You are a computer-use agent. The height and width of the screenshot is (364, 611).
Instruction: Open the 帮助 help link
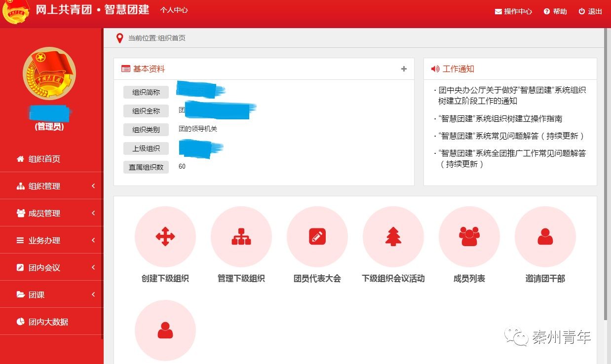pyautogui.click(x=555, y=11)
